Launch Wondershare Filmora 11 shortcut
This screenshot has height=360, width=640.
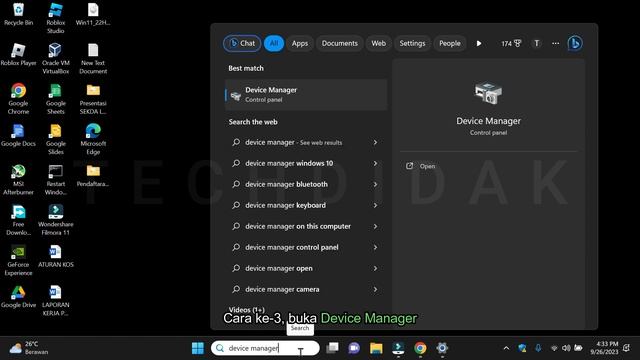click(56, 220)
